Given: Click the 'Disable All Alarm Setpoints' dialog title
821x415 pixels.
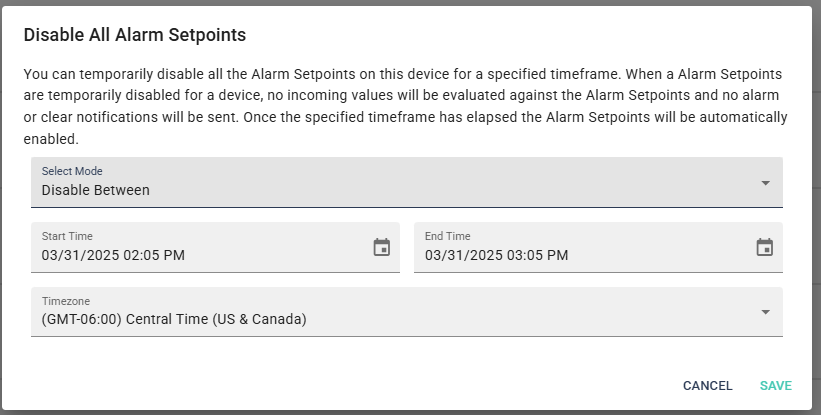Looking at the screenshot, I should coord(135,35).
